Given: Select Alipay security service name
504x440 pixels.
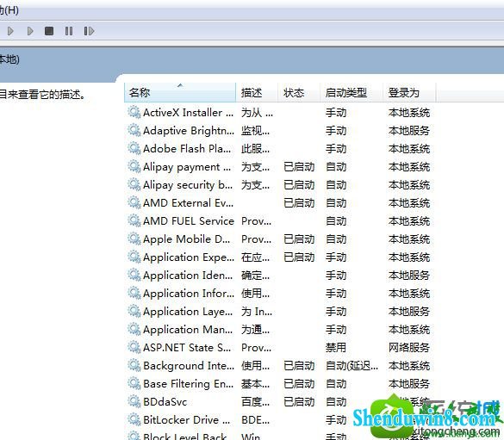Looking at the screenshot, I should coord(188,185).
